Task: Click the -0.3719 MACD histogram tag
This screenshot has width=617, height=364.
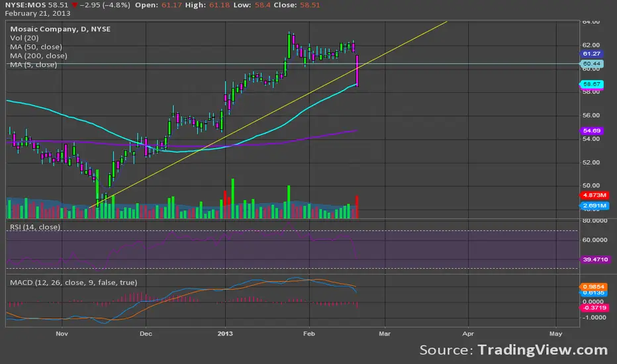Action: click(x=594, y=308)
